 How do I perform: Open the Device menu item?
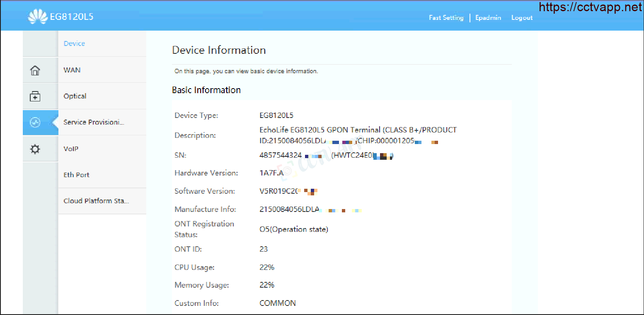click(74, 43)
